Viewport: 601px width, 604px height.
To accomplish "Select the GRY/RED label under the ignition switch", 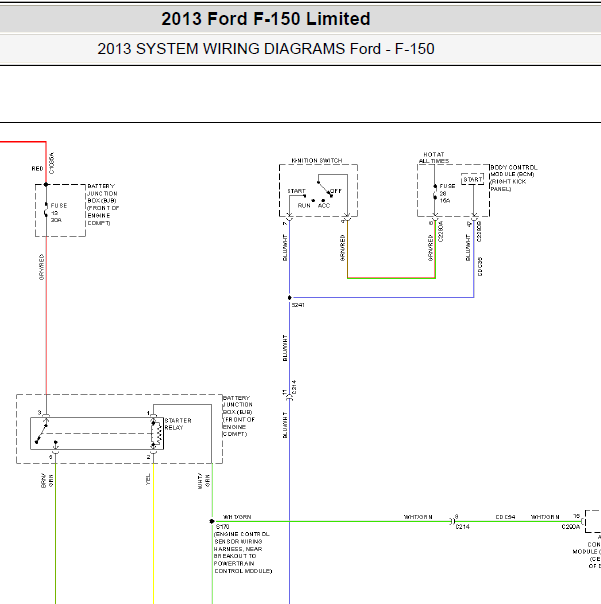I will click(x=342, y=248).
